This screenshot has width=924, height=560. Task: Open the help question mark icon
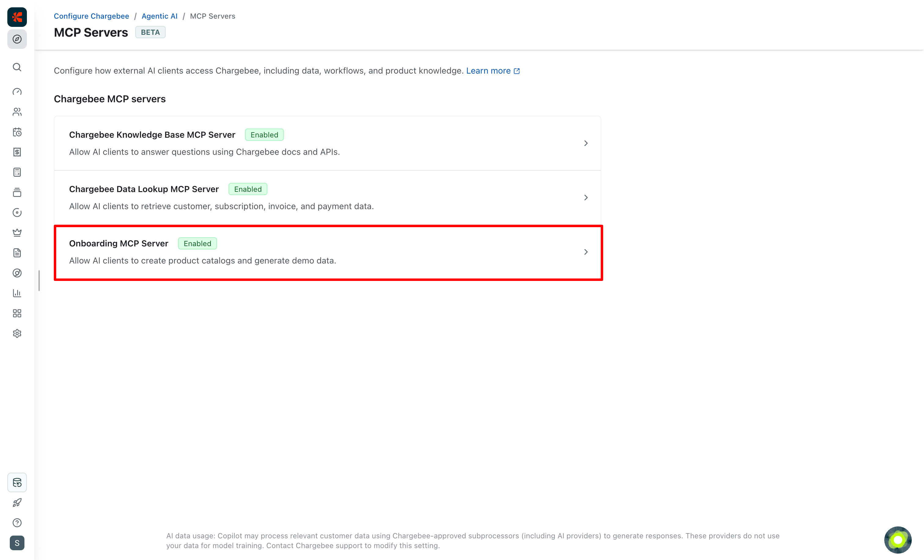(17, 523)
